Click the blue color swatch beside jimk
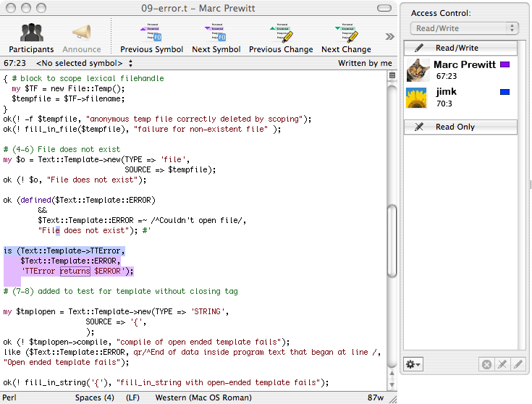 click(x=504, y=92)
